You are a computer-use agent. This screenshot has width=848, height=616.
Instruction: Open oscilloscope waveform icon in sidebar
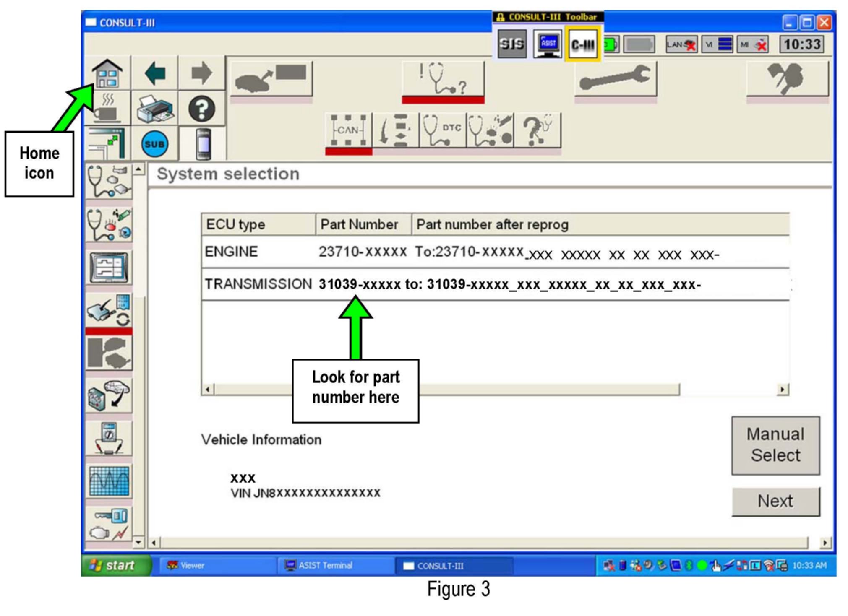click(109, 481)
